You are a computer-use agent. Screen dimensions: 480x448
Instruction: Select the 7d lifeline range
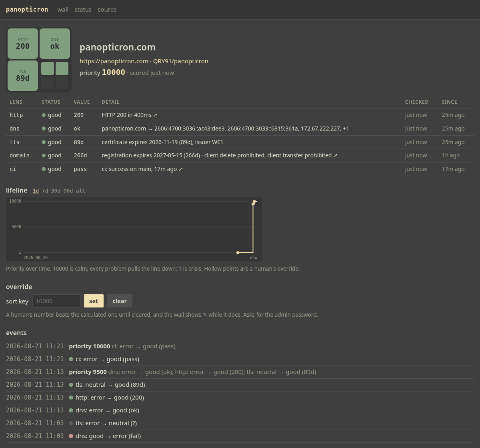(x=45, y=191)
